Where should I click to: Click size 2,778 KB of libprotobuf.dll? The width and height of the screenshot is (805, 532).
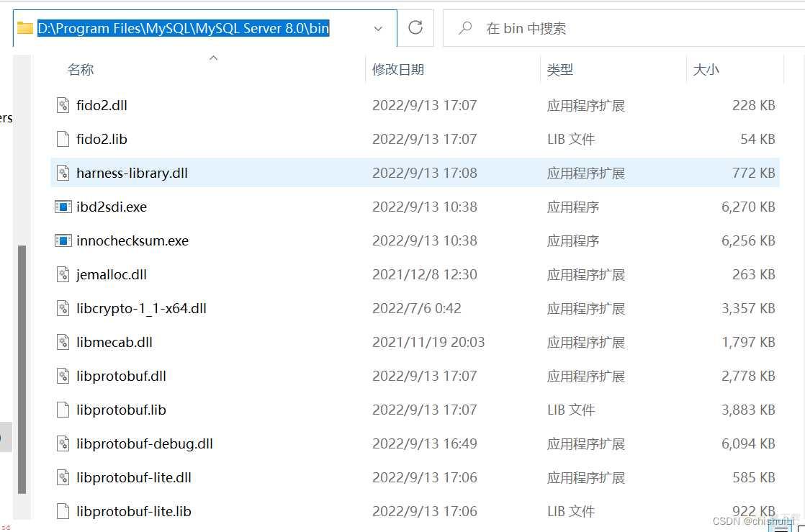749,377
